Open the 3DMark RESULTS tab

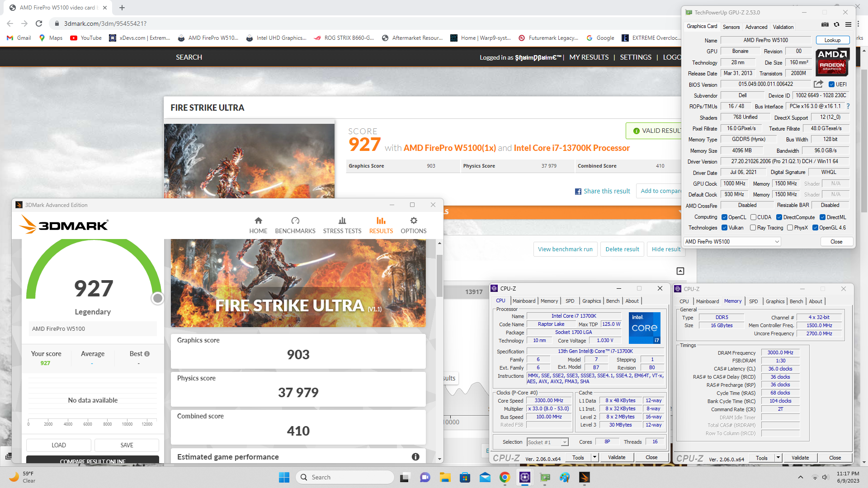click(381, 225)
